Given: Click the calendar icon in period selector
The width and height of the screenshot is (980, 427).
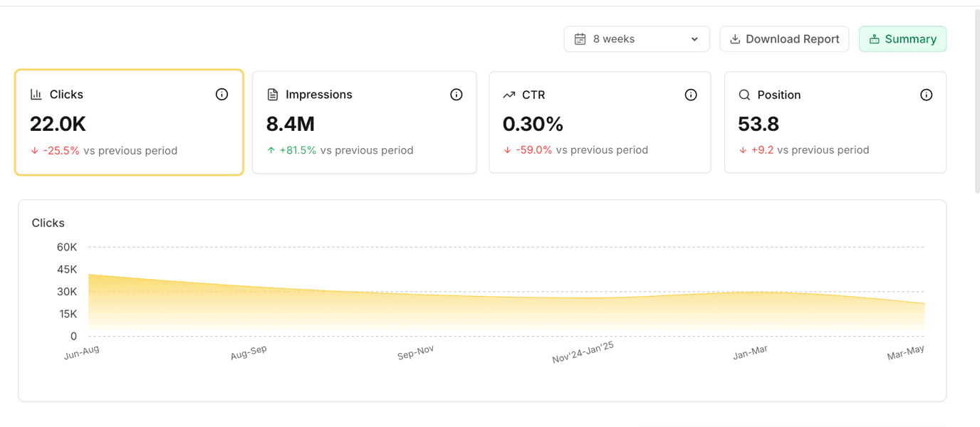Looking at the screenshot, I should [580, 39].
